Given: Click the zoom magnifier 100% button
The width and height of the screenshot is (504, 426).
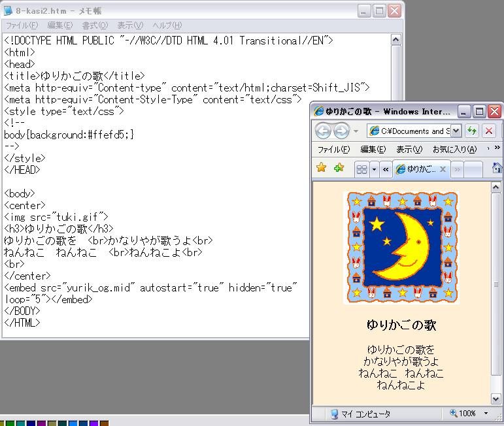Looking at the screenshot, I should pos(463,414).
